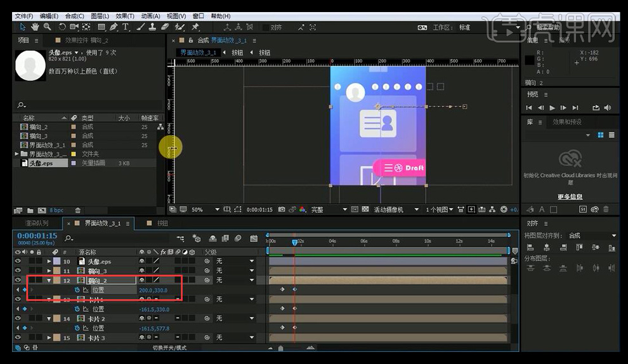Open the 图层(L) menu

(x=100, y=16)
